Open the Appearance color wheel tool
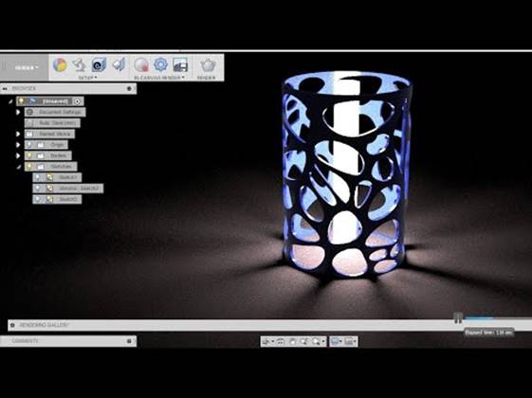 [x=60, y=64]
